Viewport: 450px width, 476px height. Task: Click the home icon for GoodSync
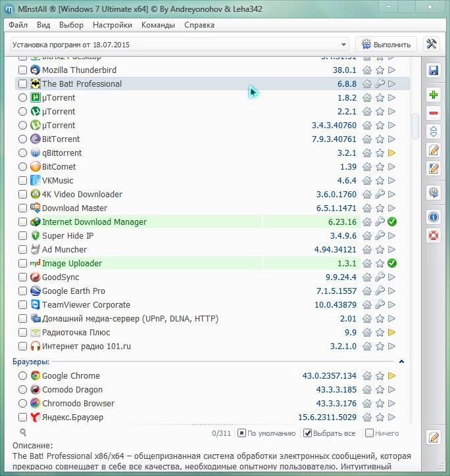[x=367, y=277]
